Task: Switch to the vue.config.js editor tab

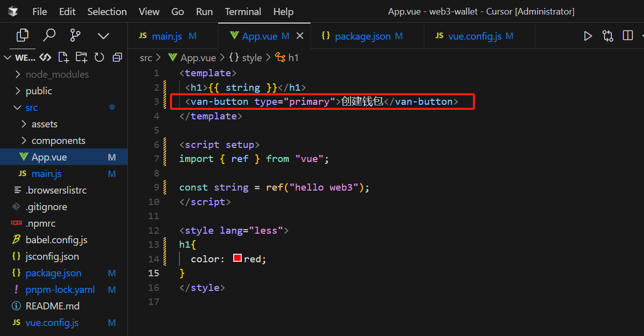Action: [479, 36]
